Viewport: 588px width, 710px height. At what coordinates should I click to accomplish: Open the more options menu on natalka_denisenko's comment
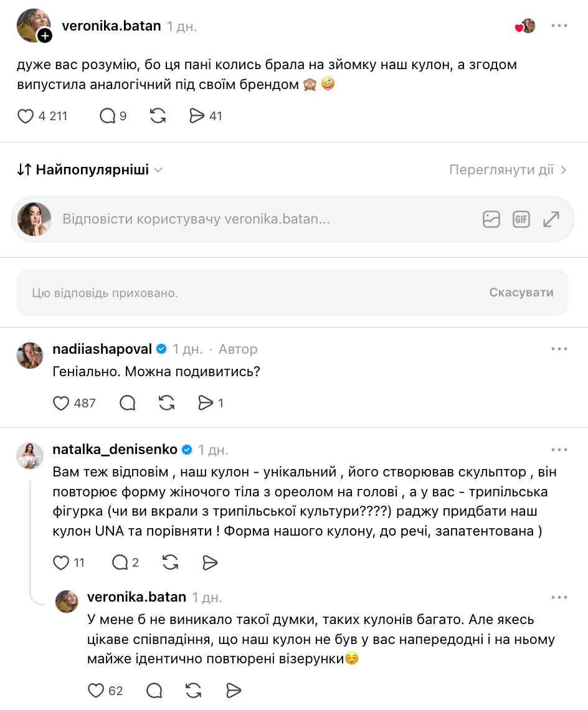click(x=559, y=450)
